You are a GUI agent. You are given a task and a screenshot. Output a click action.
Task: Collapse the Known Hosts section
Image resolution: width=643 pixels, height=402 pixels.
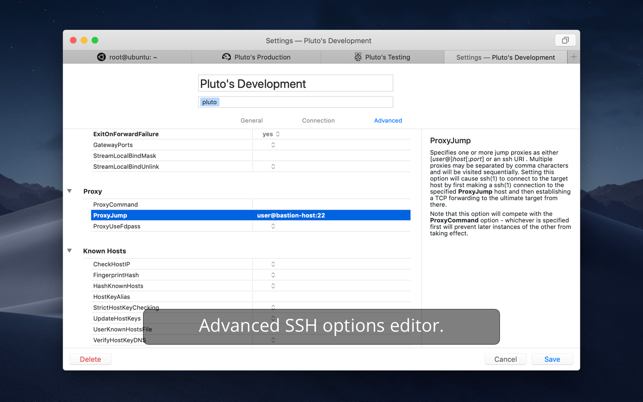(x=70, y=251)
